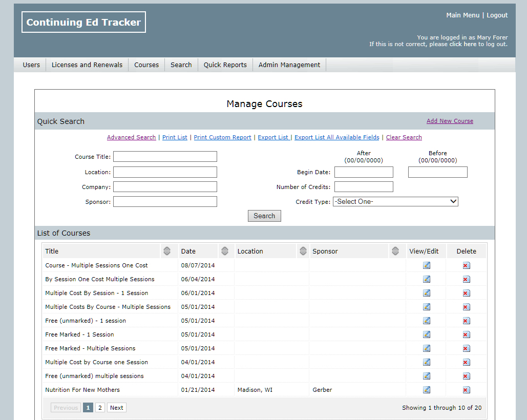Open Admin Management in navigation bar

click(289, 65)
